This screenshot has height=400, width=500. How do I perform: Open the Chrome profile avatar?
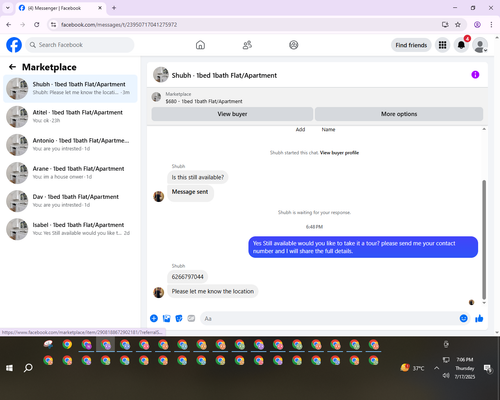click(477, 25)
